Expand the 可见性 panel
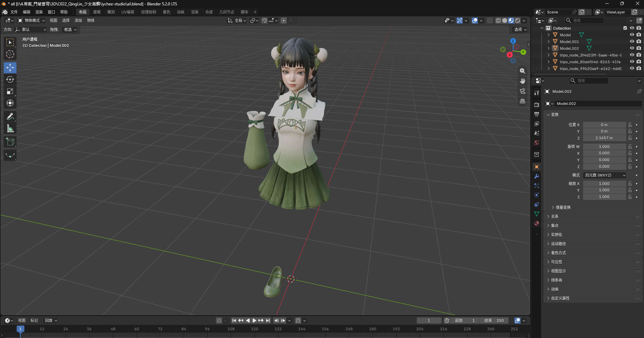The image size is (644, 338). pyautogui.click(x=593, y=262)
